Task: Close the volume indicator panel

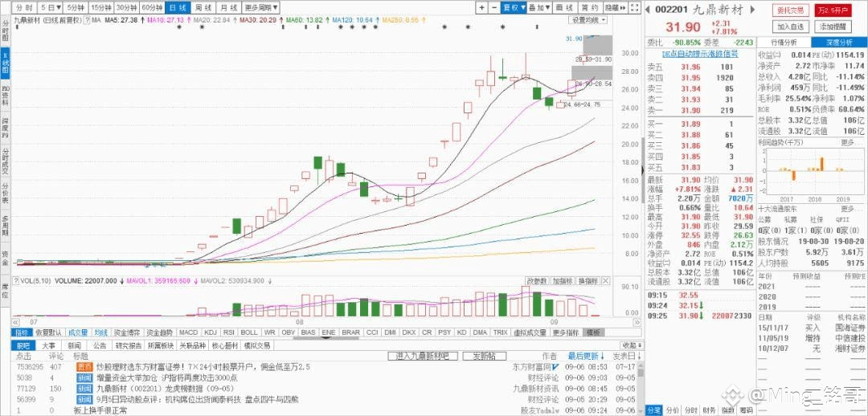Action: [x=605, y=281]
